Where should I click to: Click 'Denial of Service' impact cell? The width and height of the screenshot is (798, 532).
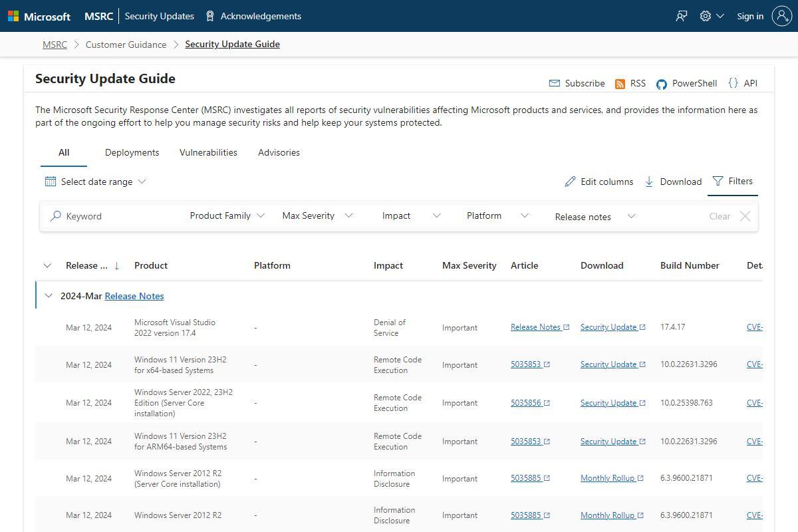(x=390, y=328)
